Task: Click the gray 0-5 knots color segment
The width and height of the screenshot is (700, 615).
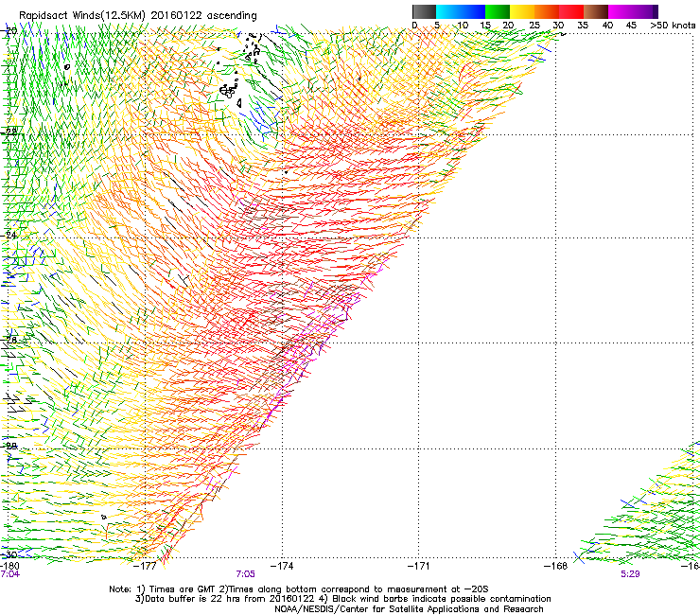Action: coord(424,11)
